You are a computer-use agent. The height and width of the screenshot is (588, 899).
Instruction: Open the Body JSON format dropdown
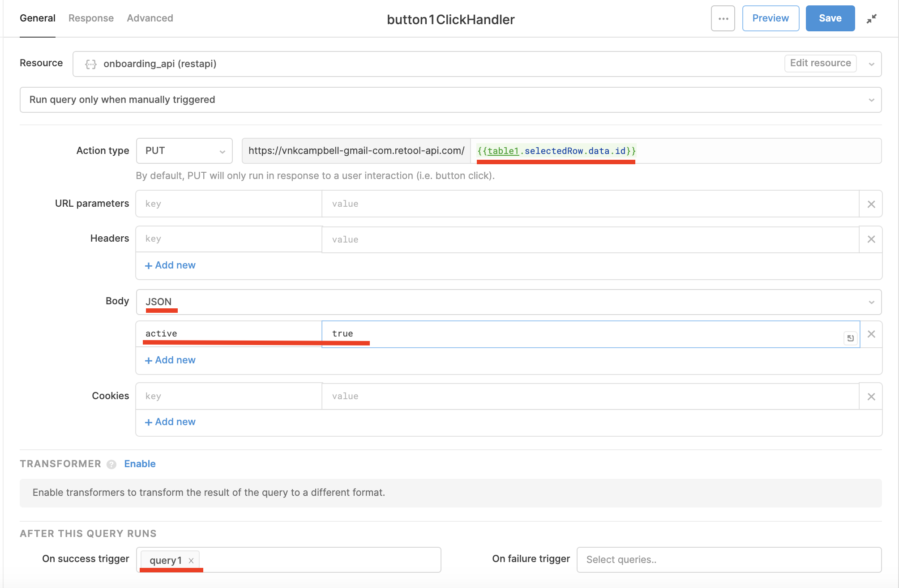[x=509, y=302]
